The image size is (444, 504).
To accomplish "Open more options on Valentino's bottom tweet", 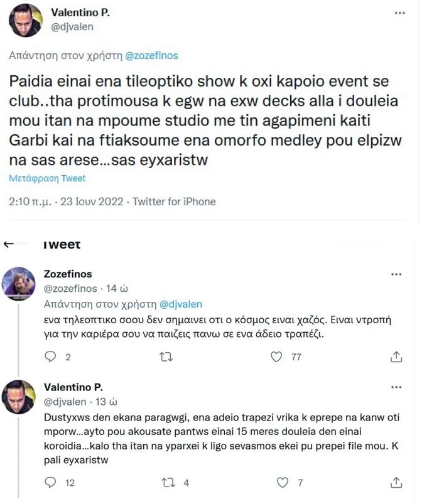I will pyautogui.click(x=396, y=388).
